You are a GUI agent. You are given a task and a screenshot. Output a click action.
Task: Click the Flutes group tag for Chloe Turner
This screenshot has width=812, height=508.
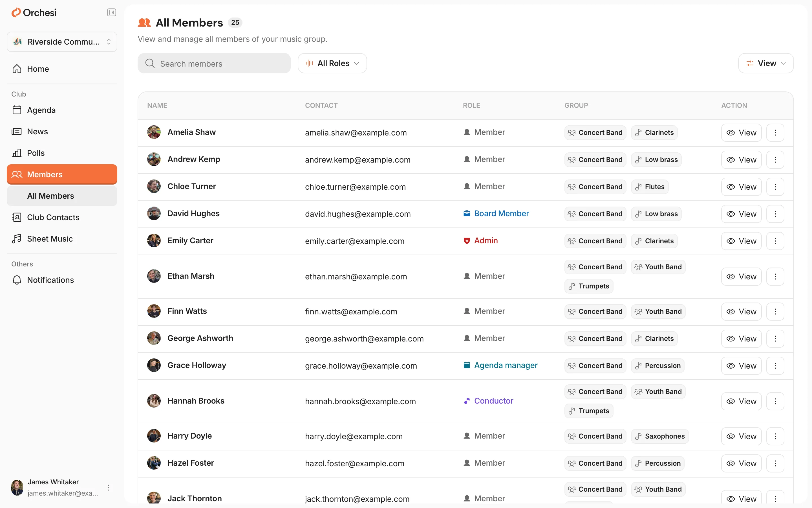pyautogui.click(x=650, y=187)
